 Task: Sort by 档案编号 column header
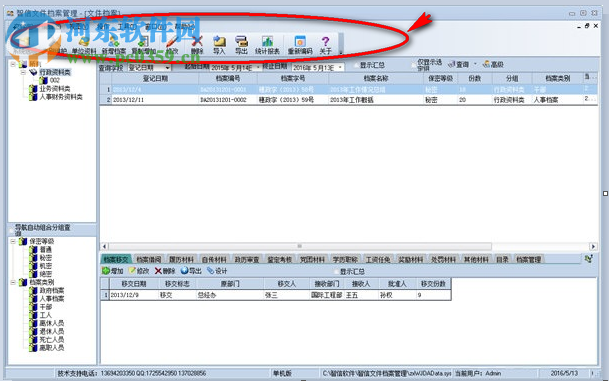coord(228,78)
